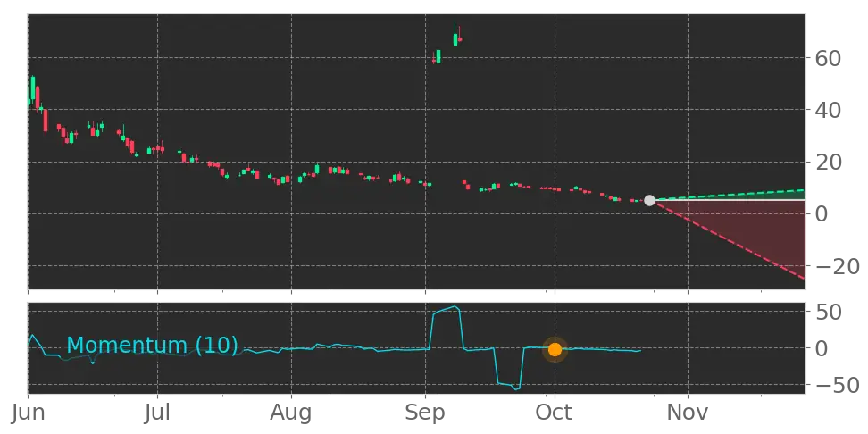Click the "Oct" x-axis label
868x434 pixels.
click(x=555, y=413)
